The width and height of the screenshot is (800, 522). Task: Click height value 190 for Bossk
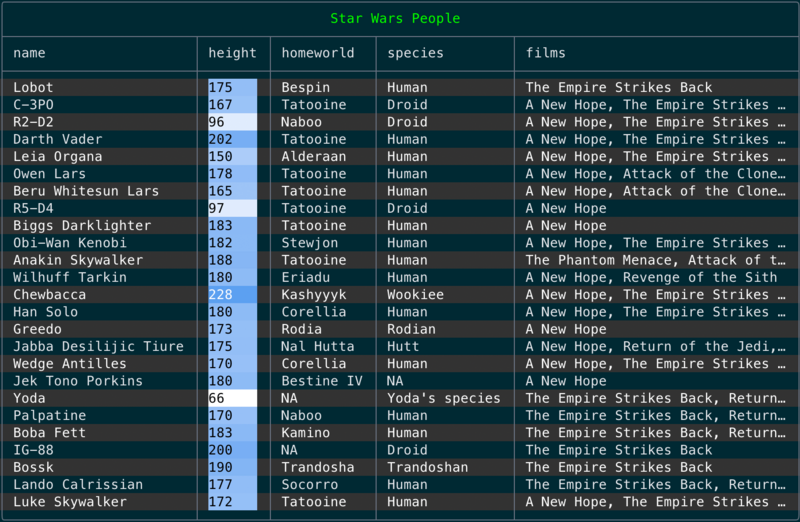pos(220,467)
